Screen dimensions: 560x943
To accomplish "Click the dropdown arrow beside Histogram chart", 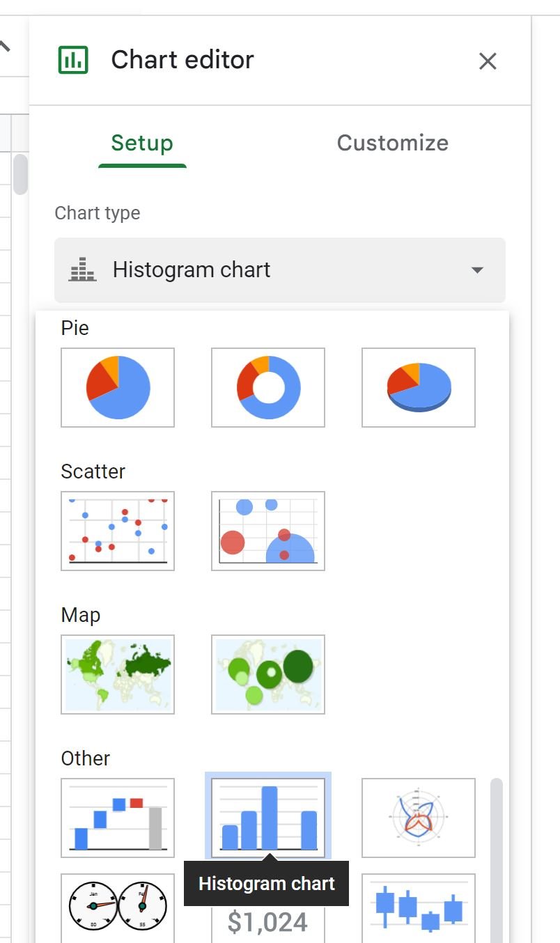I will (x=477, y=270).
